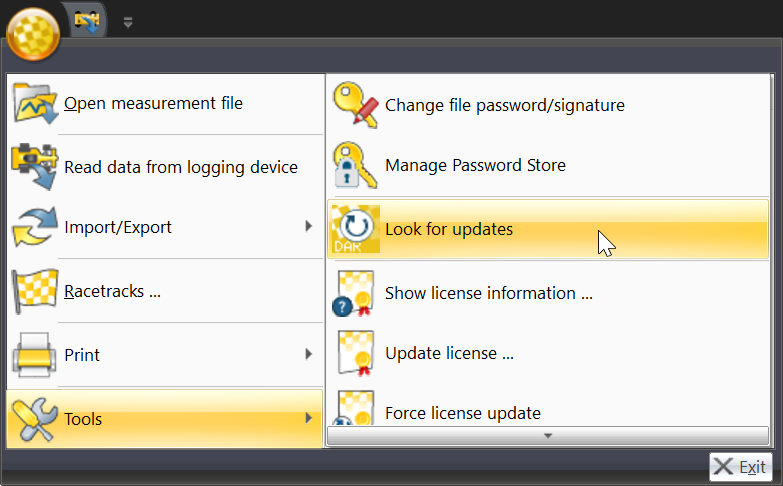783x486 pixels.
Task: Click the race car logging device icon
Action: tap(34, 166)
